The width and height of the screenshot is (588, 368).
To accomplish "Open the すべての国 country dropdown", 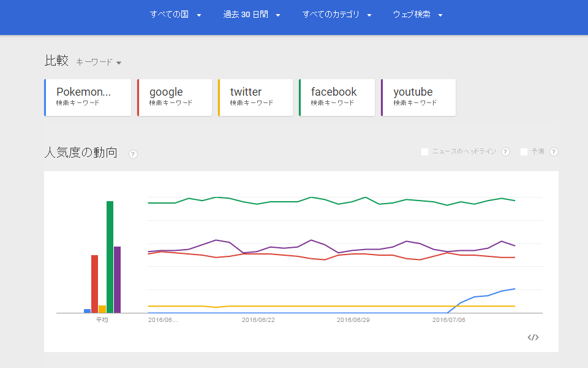I will click(x=176, y=15).
